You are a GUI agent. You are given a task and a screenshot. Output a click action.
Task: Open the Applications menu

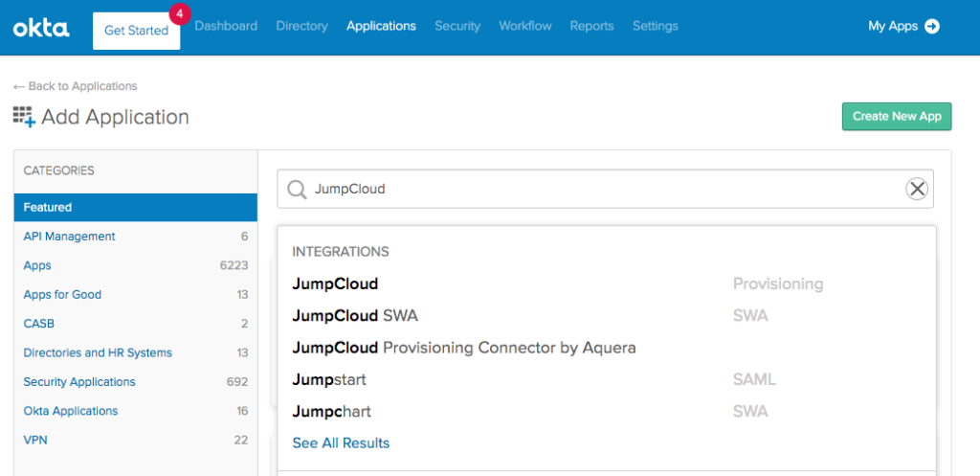point(381,26)
